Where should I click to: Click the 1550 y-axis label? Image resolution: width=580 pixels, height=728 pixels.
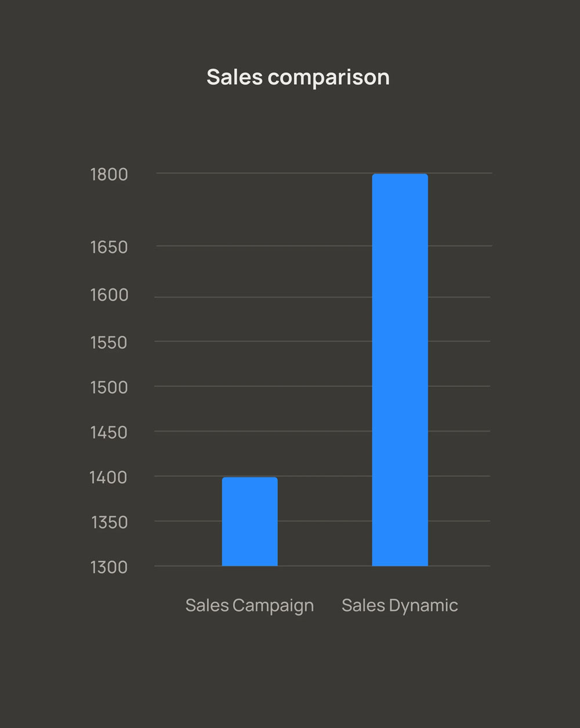point(109,343)
